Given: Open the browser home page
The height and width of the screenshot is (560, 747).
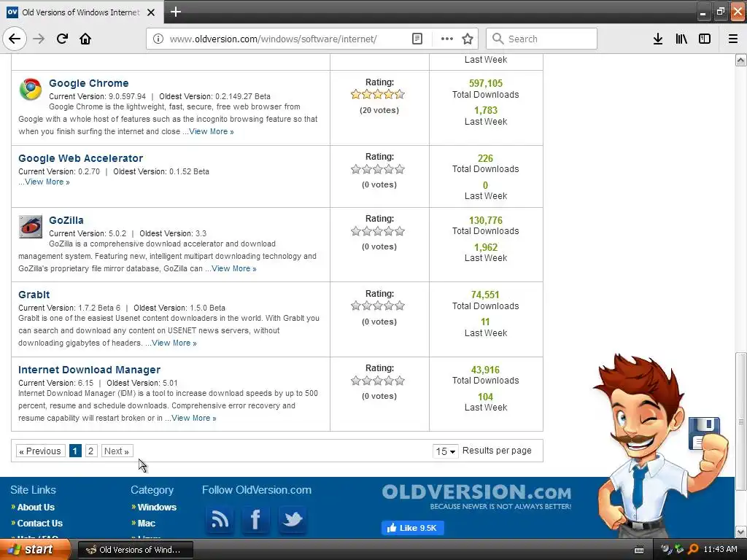Looking at the screenshot, I should tap(85, 39).
